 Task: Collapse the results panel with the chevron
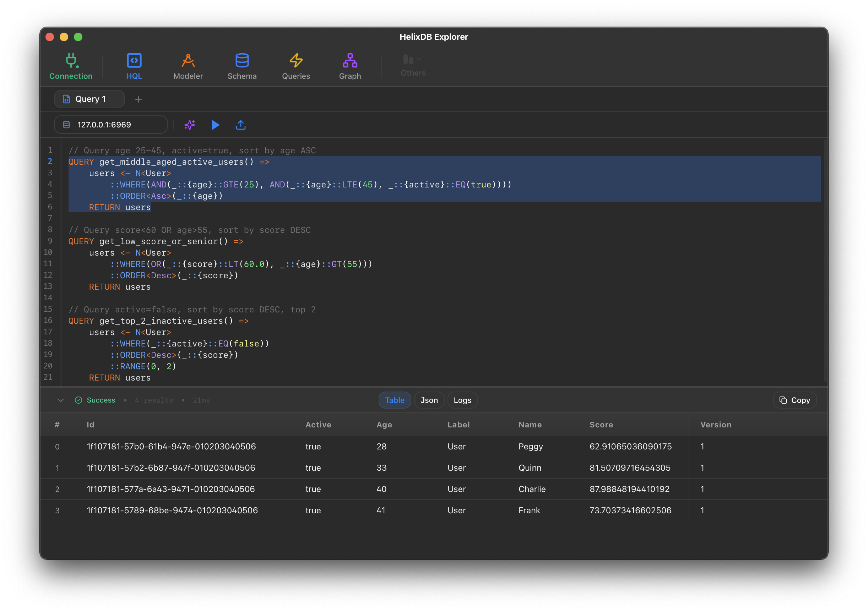[61, 400]
